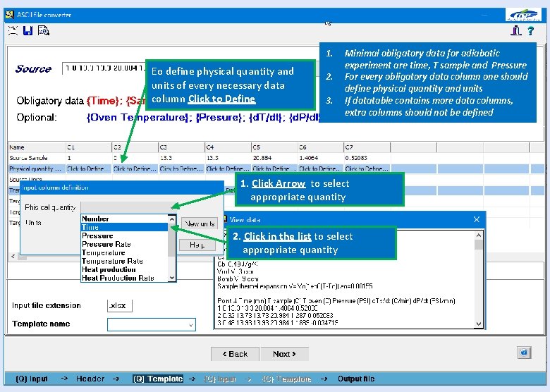Close the View data window
This screenshot has height=392, width=550.
click(477, 219)
